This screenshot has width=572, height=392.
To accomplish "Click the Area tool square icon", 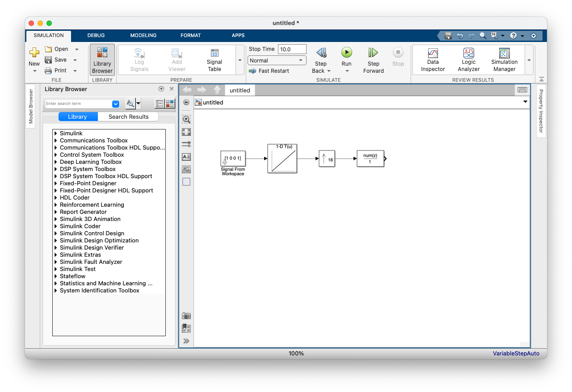I will tap(186, 182).
